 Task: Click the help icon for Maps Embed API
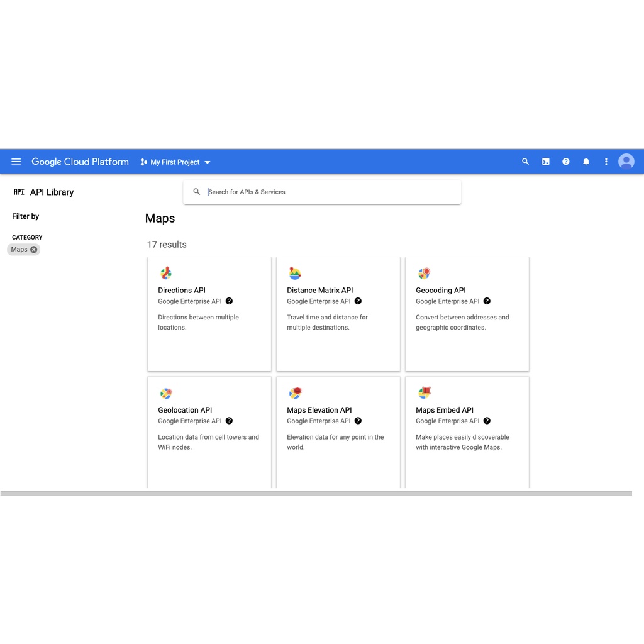(x=486, y=421)
